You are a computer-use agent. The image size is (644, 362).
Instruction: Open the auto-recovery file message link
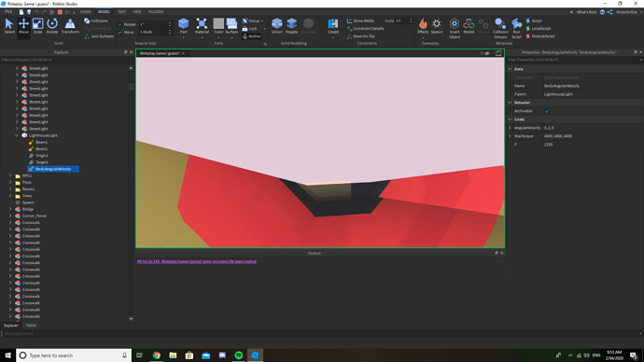(197, 261)
